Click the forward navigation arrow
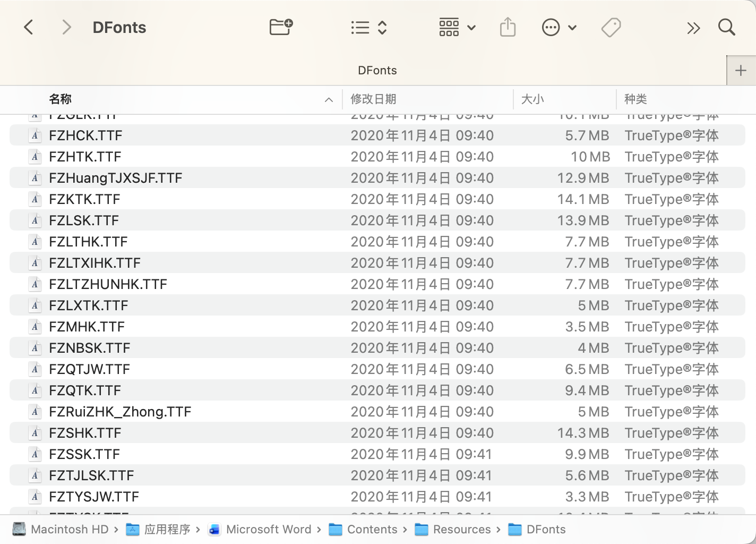 click(x=66, y=27)
